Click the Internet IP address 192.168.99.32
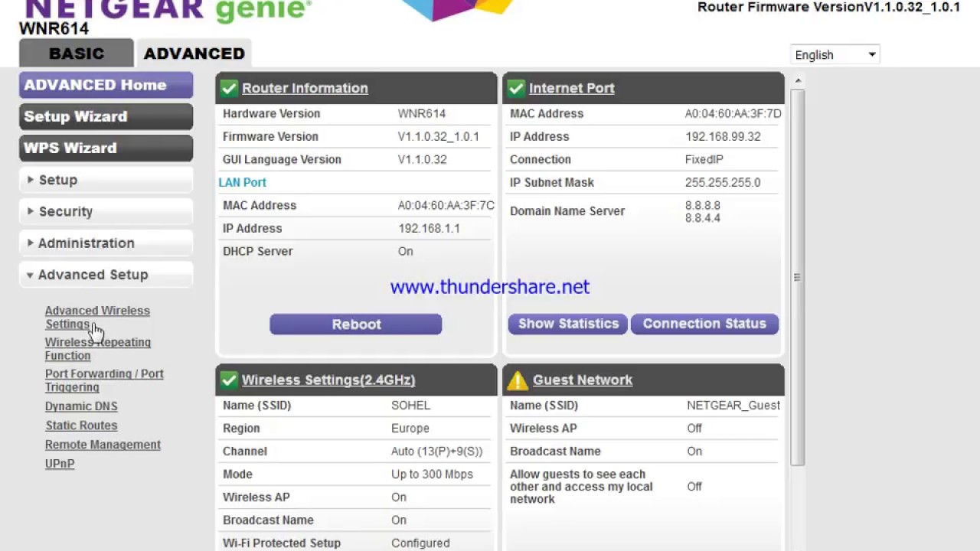This screenshot has width=980, height=551. [x=723, y=136]
